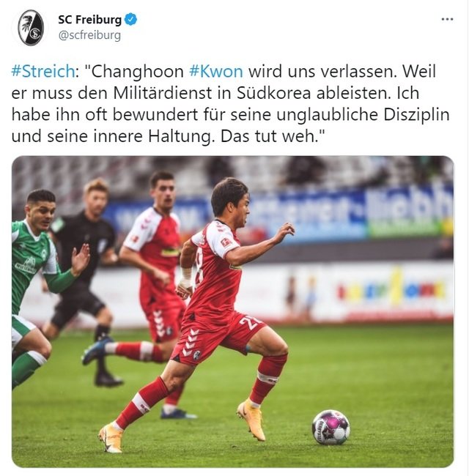Open the three-dot more options menu

447,19
